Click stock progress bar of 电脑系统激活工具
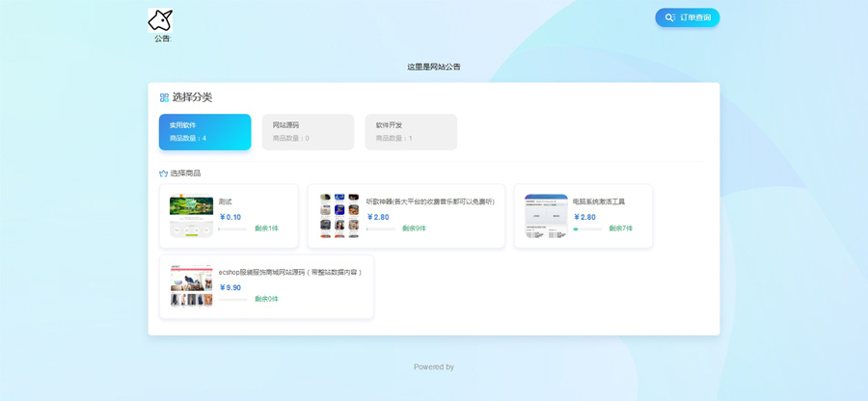 coord(587,229)
